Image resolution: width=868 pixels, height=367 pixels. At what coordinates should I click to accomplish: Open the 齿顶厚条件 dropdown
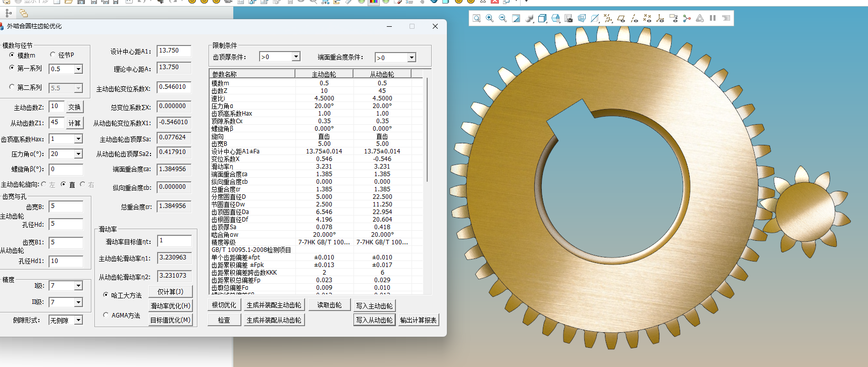tap(296, 57)
